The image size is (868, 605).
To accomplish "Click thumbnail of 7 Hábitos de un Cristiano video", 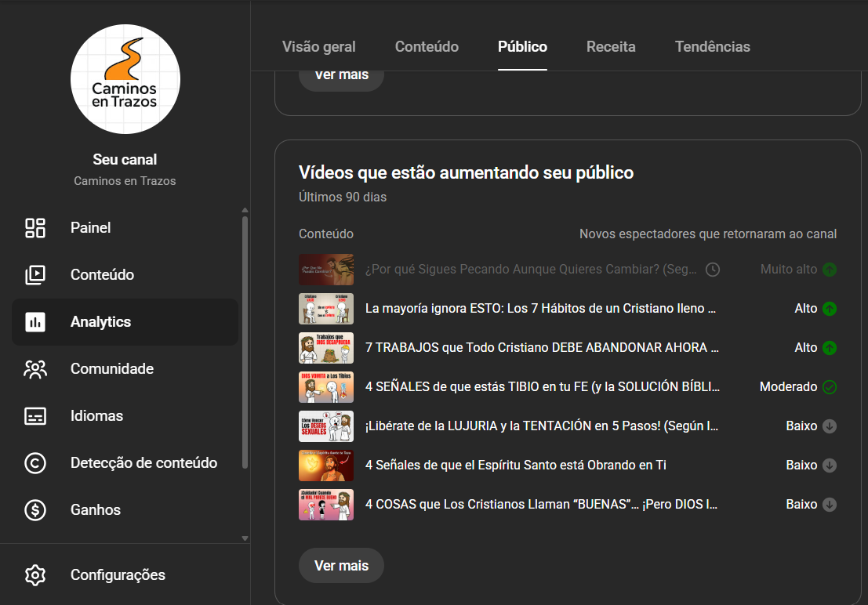I will tap(326, 309).
